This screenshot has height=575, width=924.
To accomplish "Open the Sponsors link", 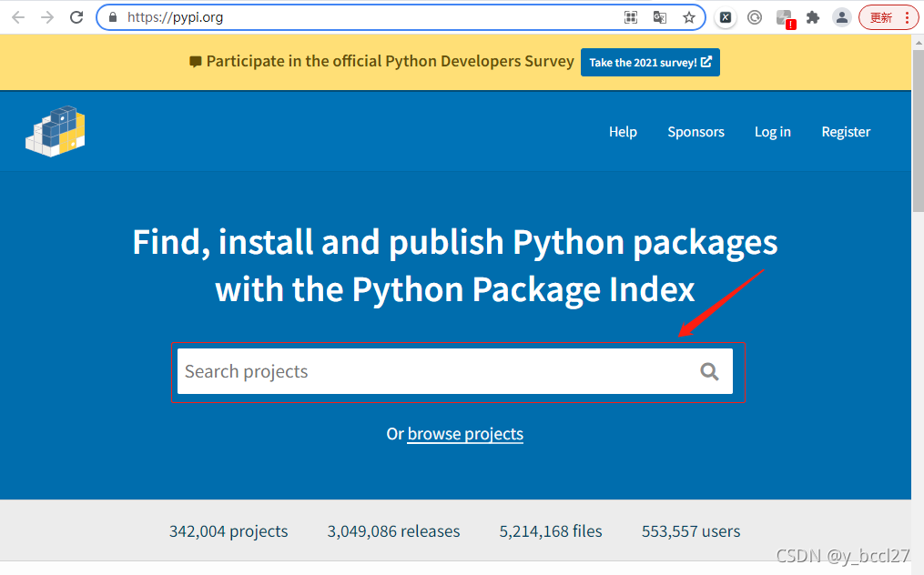I will pyautogui.click(x=696, y=132).
